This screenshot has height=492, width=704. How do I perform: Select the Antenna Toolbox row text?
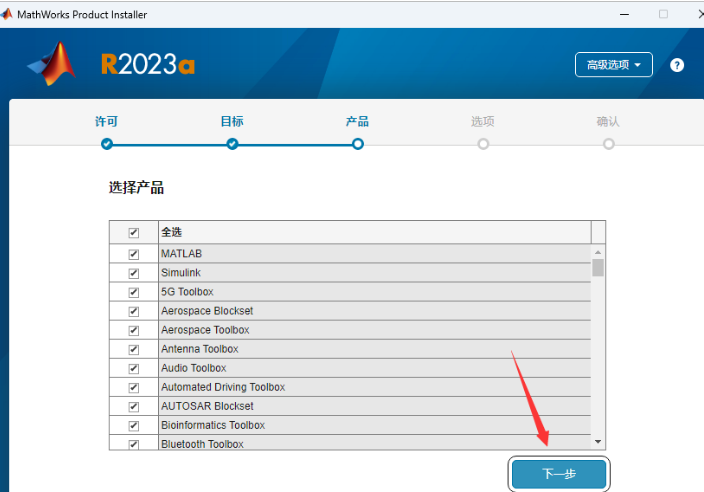[x=200, y=349]
